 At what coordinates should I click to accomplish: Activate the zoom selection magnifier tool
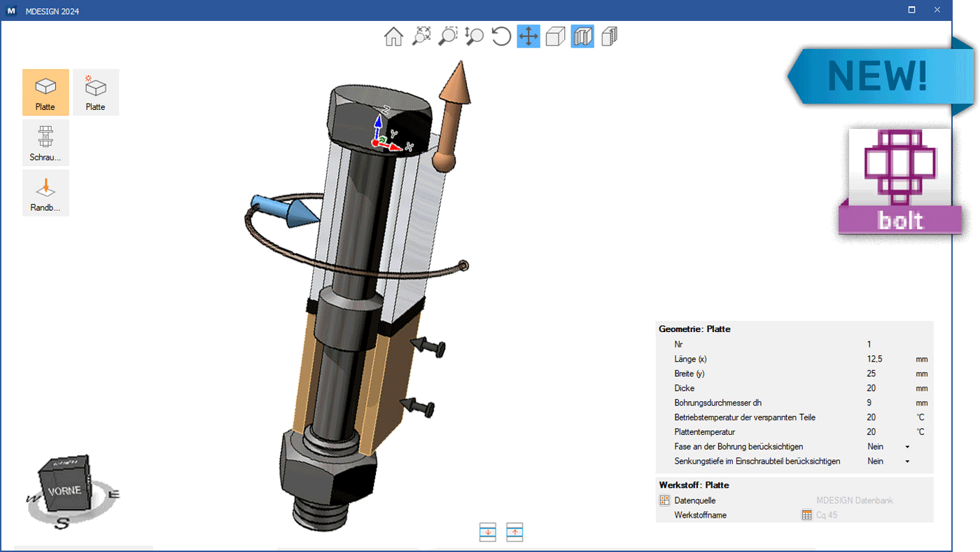pos(447,36)
